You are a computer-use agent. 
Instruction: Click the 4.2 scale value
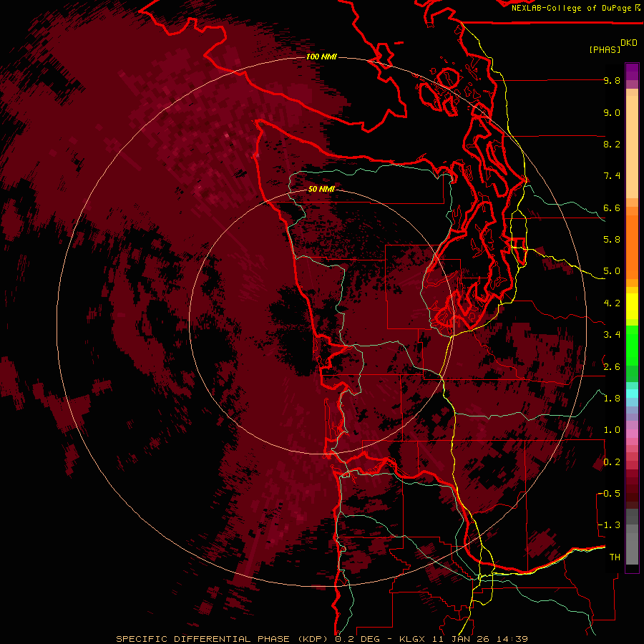[x=612, y=303]
